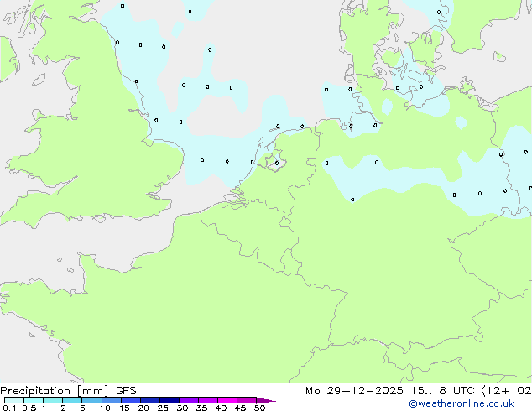The height and width of the screenshot is (411, 532).
Task: Choose the 45–50 mm legend swatch
Action: pyautogui.click(x=247, y=400)
